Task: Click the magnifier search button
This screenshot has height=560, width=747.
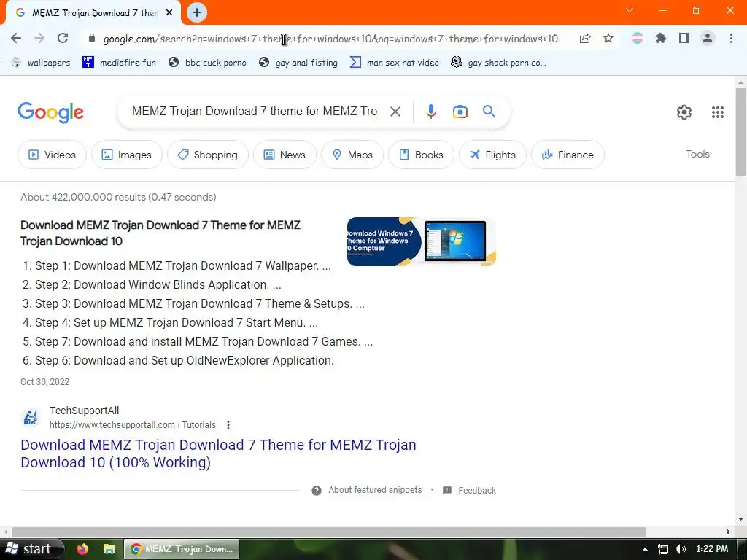Action: [489, 112]
